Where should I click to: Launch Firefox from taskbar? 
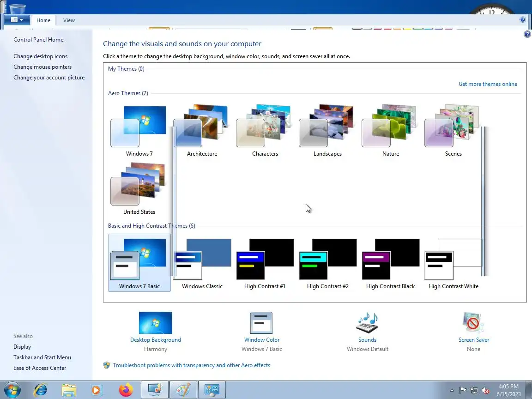126,390
